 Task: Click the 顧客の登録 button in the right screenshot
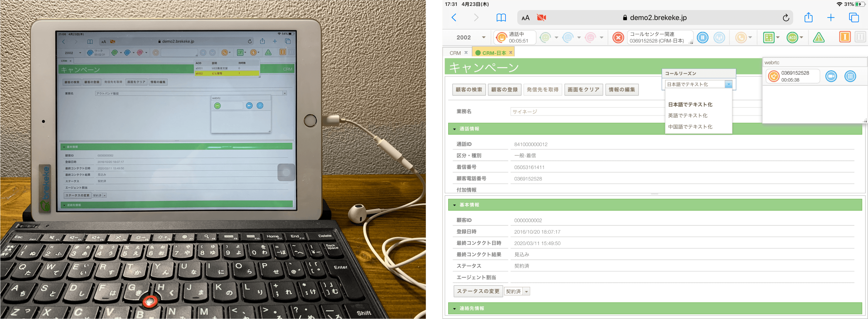504,90
